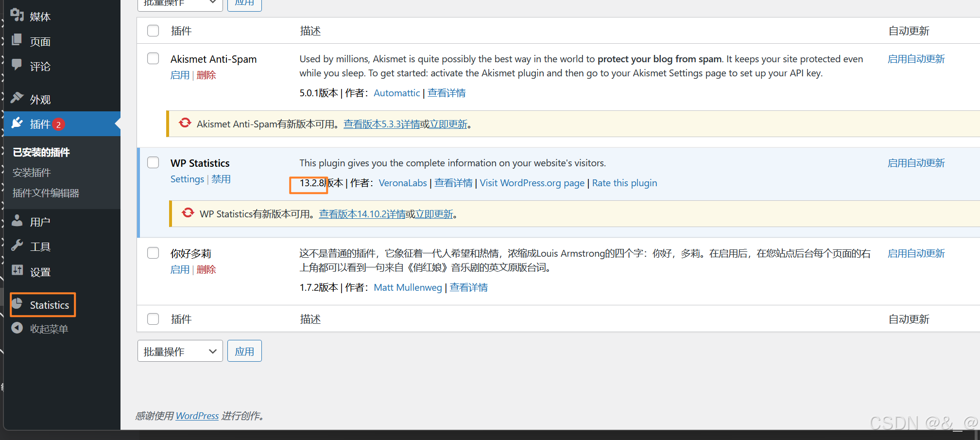The height and width of the screenshot is (440, 980).
Task: Click the WP Statistics update refresh icon
Action: click(x=188, y=213)
